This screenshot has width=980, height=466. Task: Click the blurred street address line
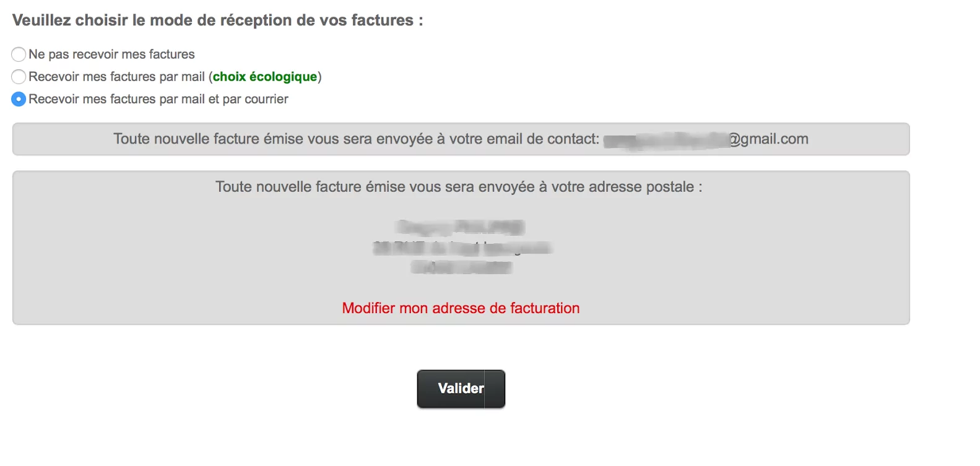coord(462,248)
